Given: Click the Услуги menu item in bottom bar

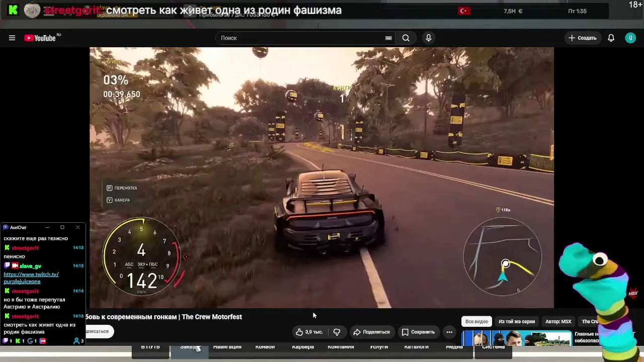Looking at the screenshot, I should (x=379, y=347).
